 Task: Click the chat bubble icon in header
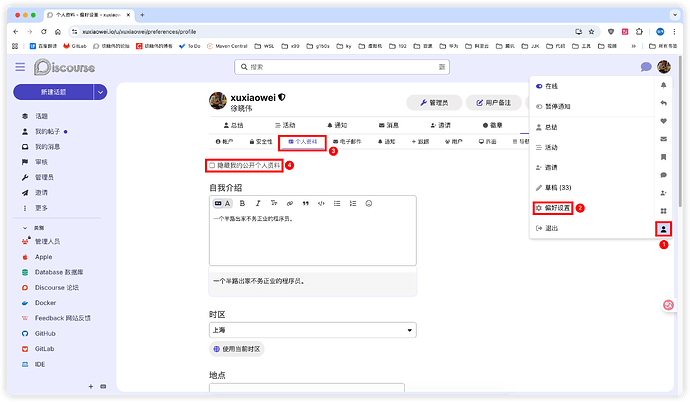click(645, 67)
